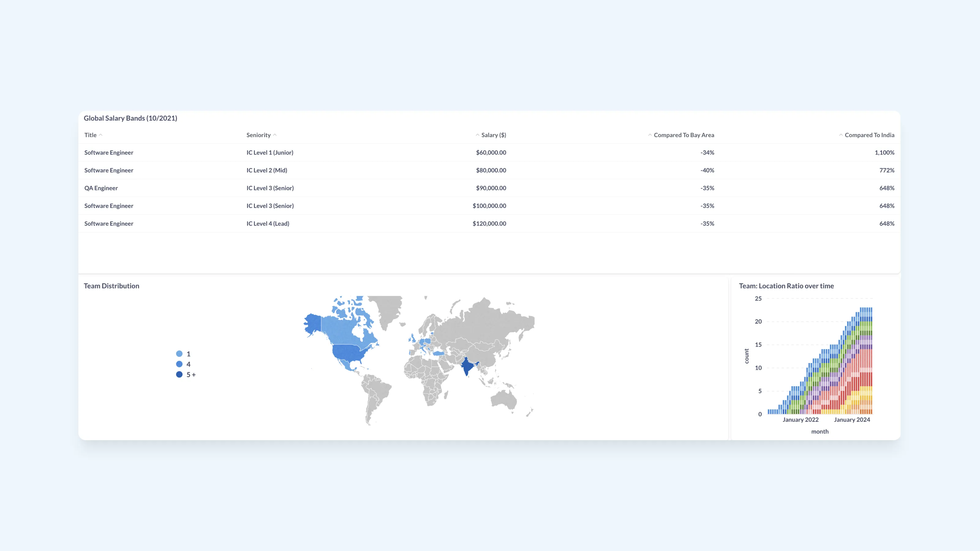This screenshot has width=980, height=551.
Task: Click the sort caret beside Salary ($)
Action: 477,135
